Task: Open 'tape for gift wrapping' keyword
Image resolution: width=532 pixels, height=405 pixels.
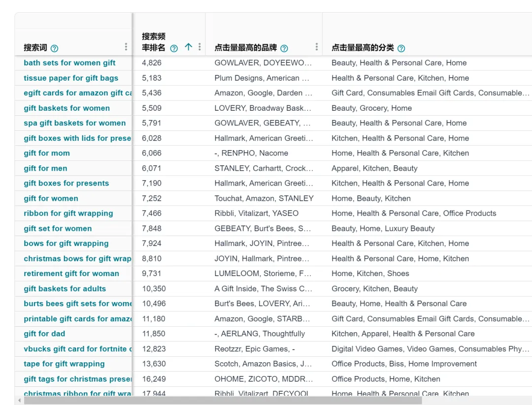Action: pos(64,364)
